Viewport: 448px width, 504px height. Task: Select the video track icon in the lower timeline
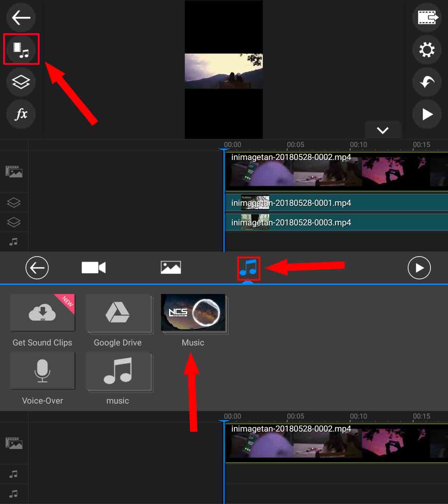tap(14, 443)
